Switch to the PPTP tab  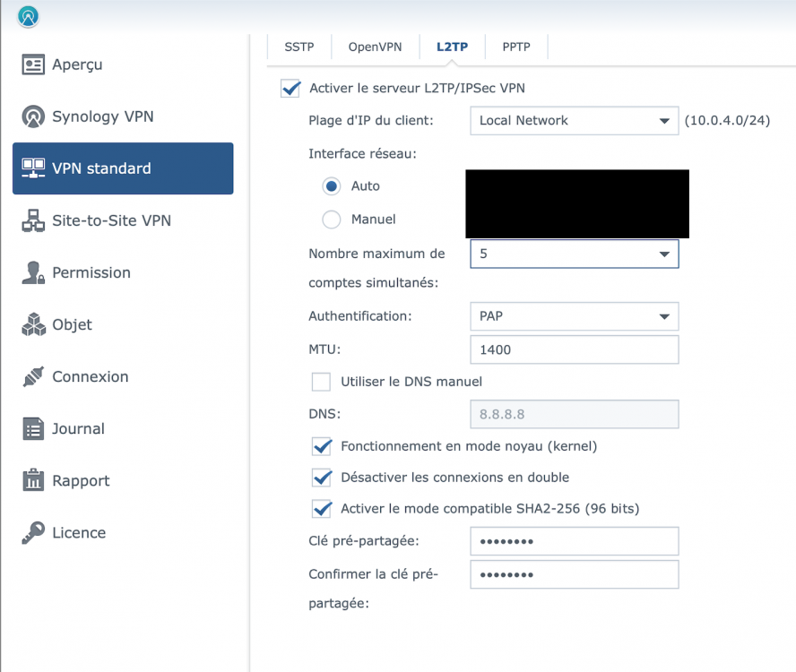coord(515,47)
